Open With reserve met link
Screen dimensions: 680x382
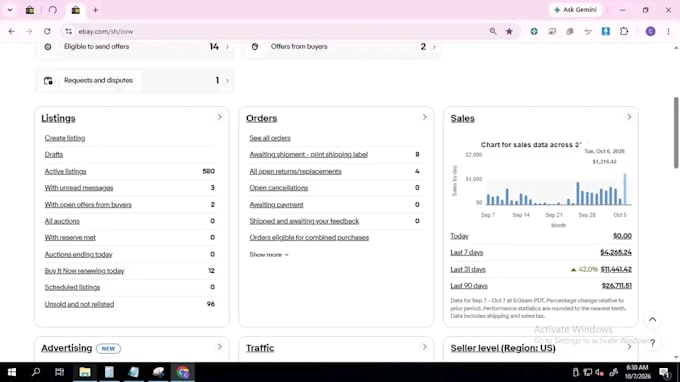[70, 238]
